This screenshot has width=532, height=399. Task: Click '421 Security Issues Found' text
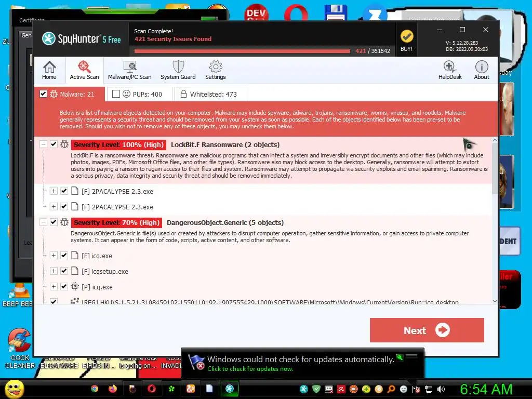173,39
